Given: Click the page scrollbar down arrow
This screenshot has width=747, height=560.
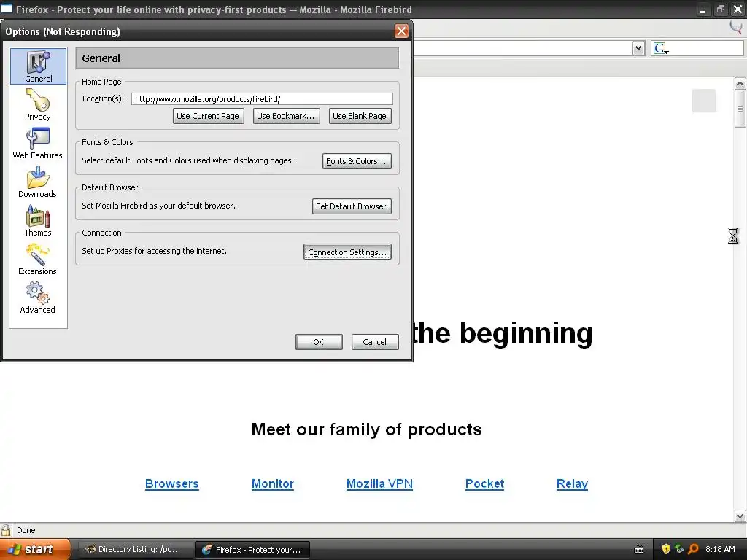Looking at the screenshot, I should pos(740,516).
